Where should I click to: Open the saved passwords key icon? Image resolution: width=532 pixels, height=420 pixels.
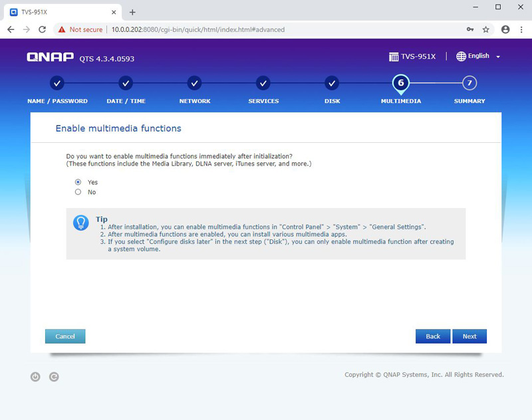click(x=470, y=29)
